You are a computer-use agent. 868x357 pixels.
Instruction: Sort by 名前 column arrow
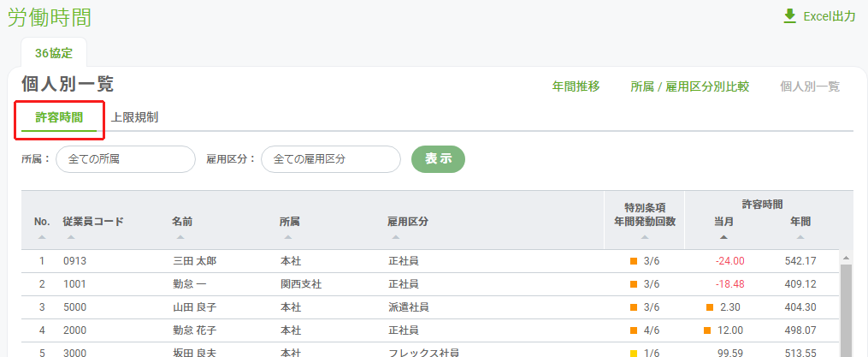[180, 237]
